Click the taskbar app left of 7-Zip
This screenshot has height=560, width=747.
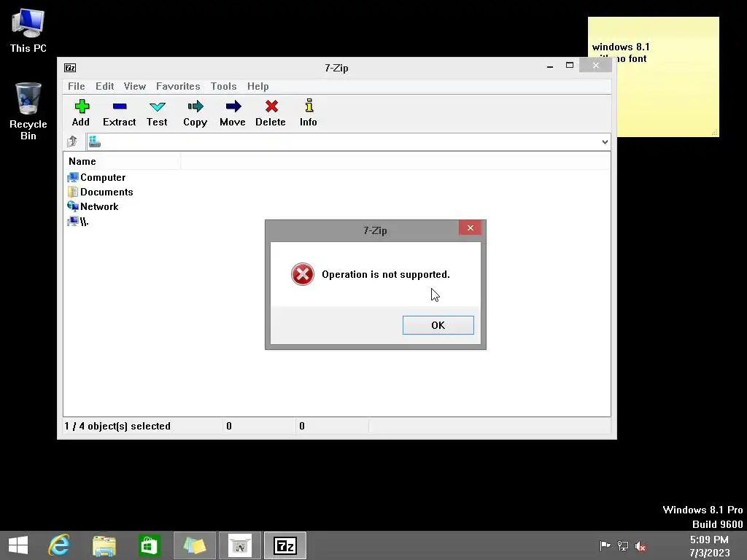pyautogui.click(x=239, y=545)
